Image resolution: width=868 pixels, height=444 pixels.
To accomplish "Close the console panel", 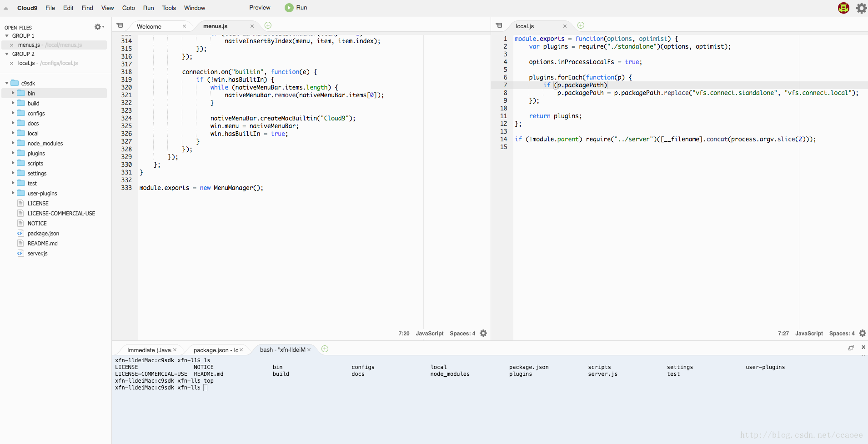I will click(863, 347).
